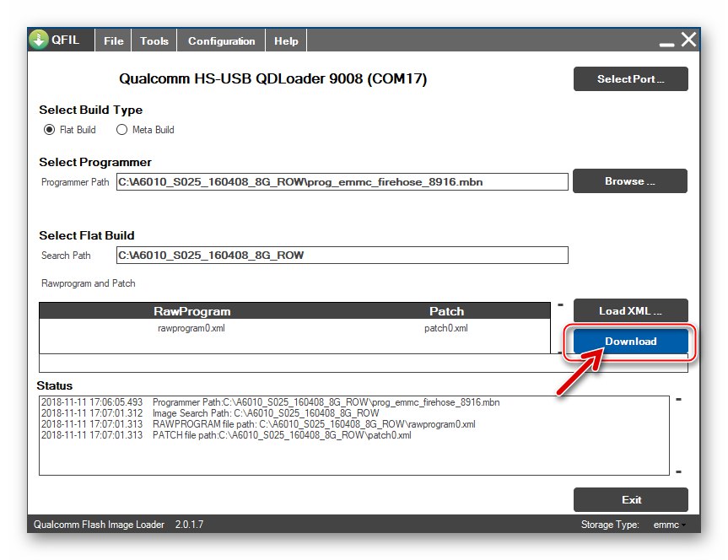The image size is (728, 560).
Task: Collapse the Rawprogram table with top minus
Action: pos(560,305)
